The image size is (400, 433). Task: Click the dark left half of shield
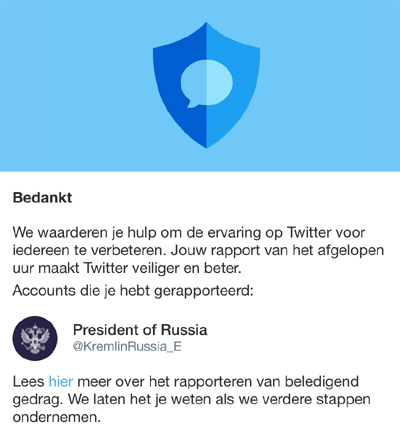pos(180,85)
